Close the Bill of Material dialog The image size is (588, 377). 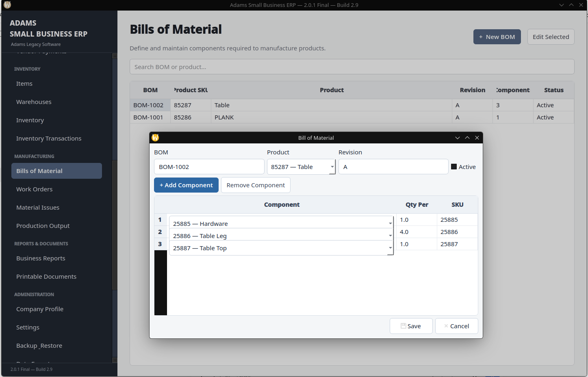(477, 138)
